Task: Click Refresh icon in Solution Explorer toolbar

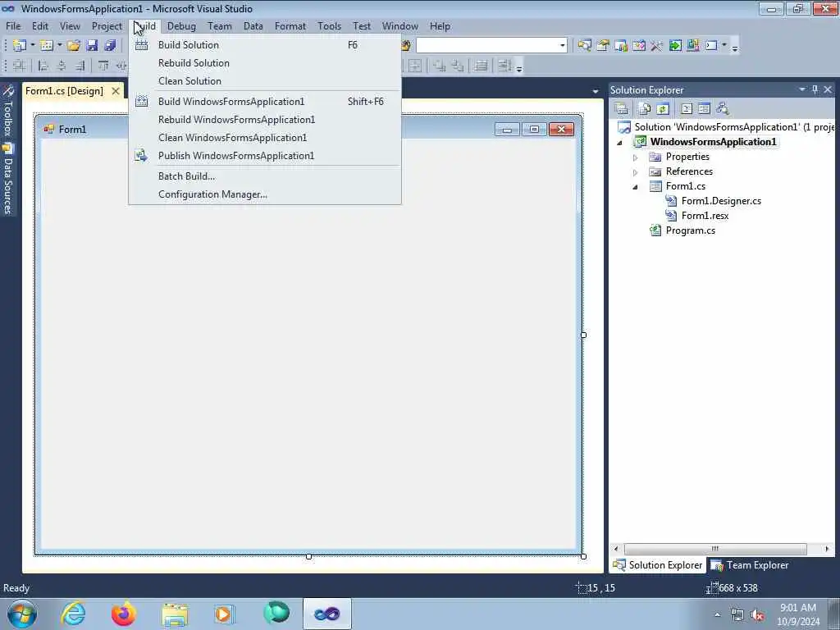Action: [x=663, y=109]
